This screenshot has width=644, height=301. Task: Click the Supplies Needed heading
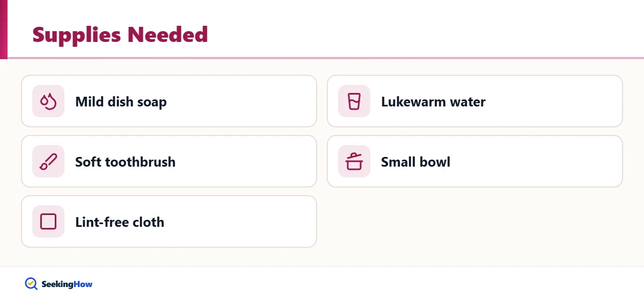click(120, 34)
